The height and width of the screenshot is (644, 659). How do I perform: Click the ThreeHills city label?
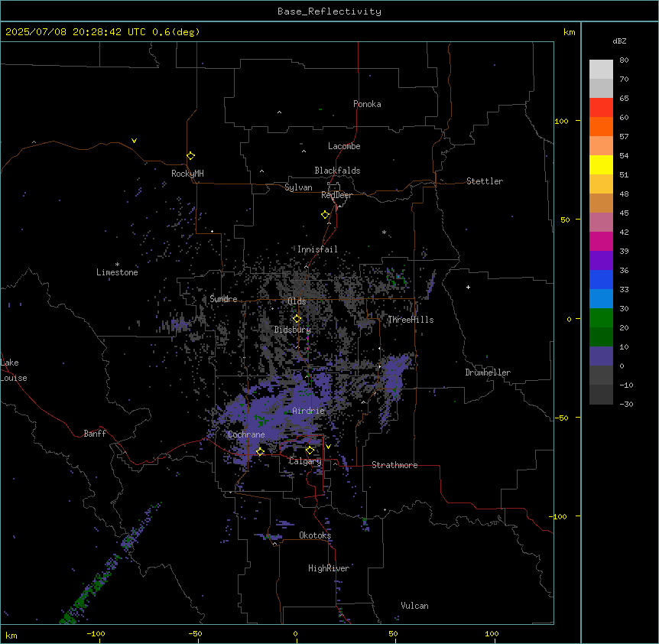click(411, 320)
